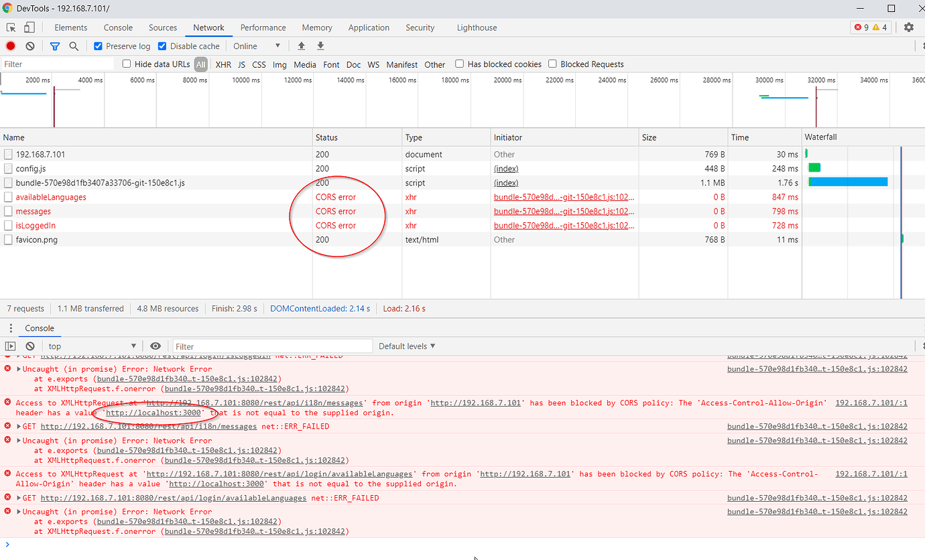Switch to the Performance tab
Viewport: 925px width, 560px height.
[263, 27]
